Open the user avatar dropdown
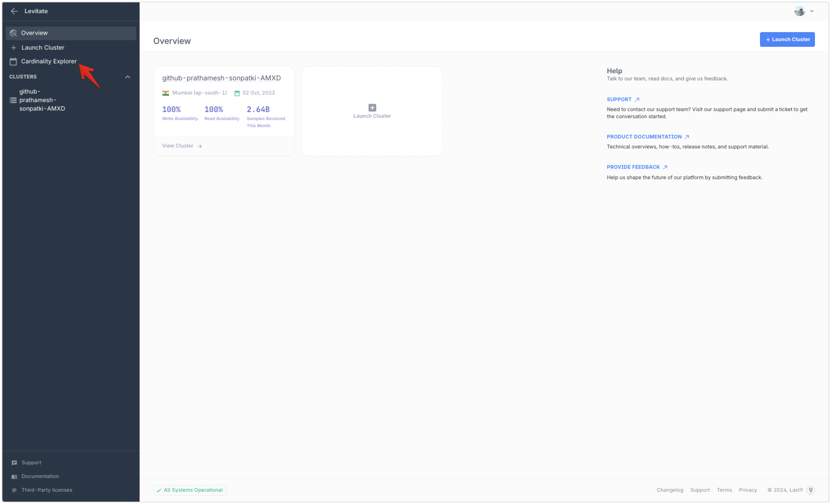The width and height of the screenshot is (831, 504). (x=804, y=11)
